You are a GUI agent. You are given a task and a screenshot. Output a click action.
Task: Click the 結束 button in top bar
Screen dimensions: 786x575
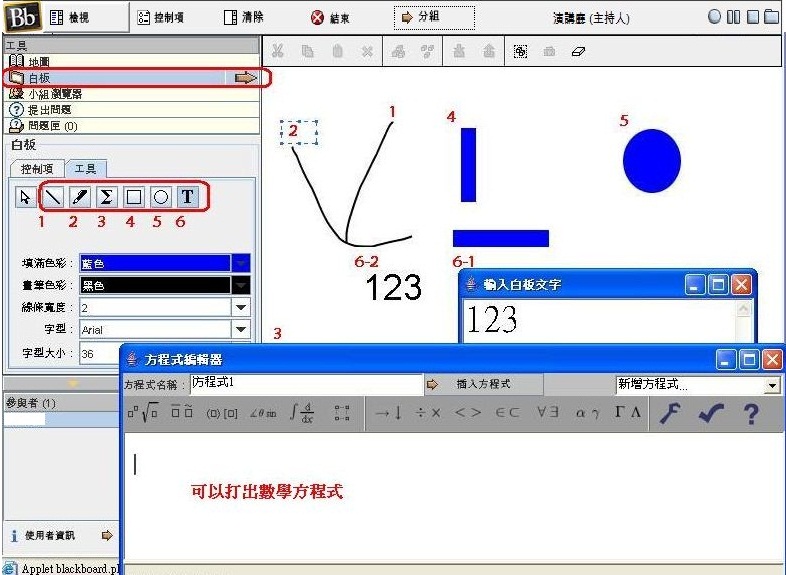(331, 17)
